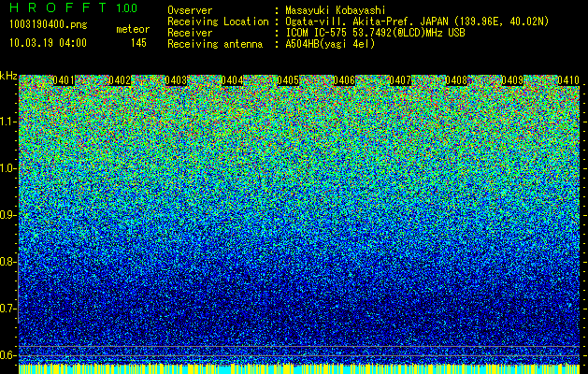Click the 0.9 frequency axis label
Screen dimensions: 588x374
[8, 215]
